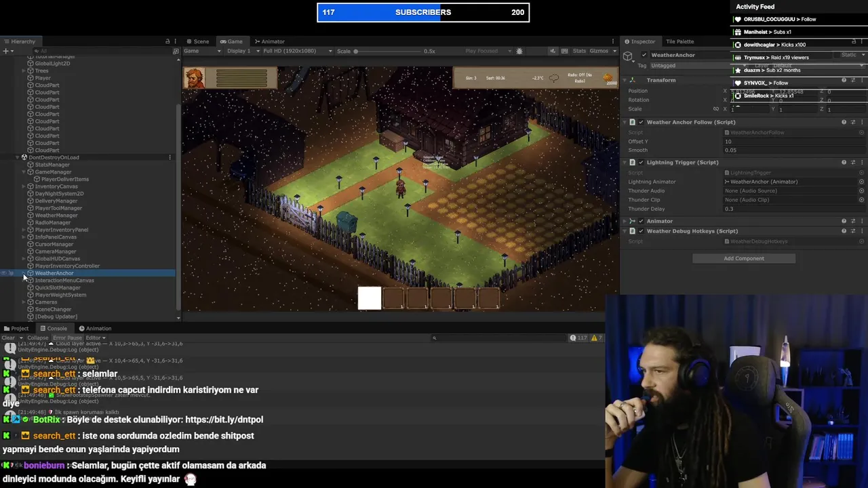The width and height of the screenshot is (868, 488).
Task: Click the WeatherAnchor GameObject cube icon in Inspector
Action: coord(629,56)
